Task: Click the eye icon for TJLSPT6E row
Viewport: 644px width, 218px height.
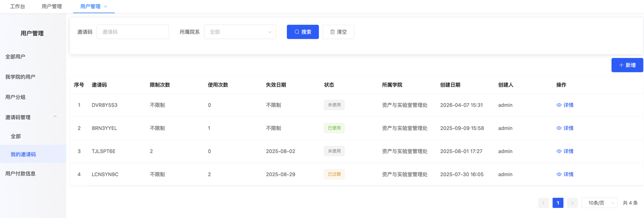Action: coord(559,152)
